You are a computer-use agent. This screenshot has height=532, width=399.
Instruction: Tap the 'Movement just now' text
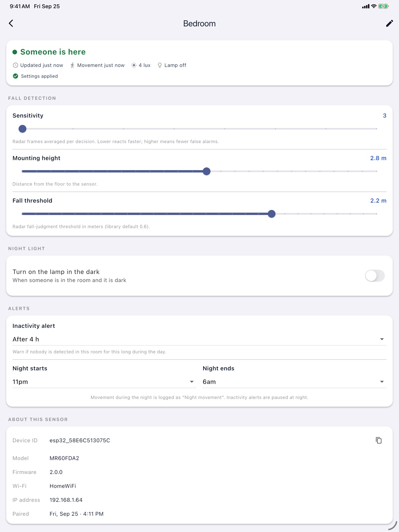(x=101, y=65)
